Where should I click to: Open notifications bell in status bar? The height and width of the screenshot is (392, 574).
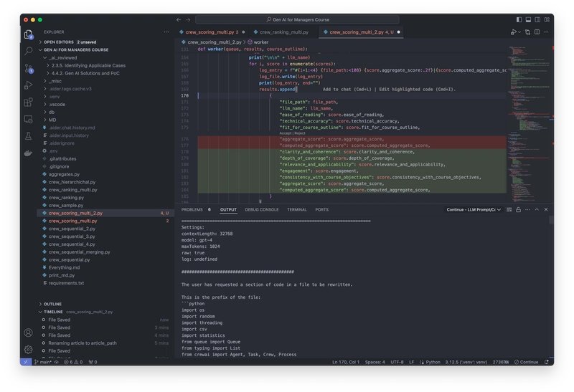(547, 362)
